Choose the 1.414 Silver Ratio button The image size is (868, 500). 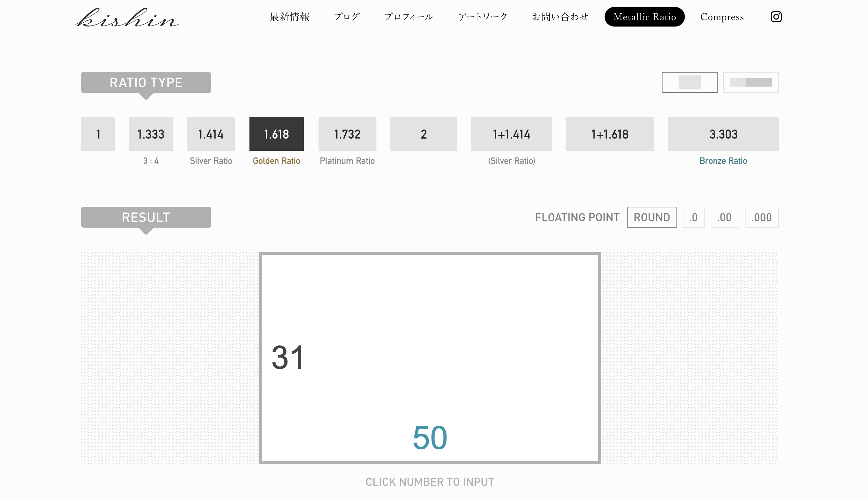[211, 134]
